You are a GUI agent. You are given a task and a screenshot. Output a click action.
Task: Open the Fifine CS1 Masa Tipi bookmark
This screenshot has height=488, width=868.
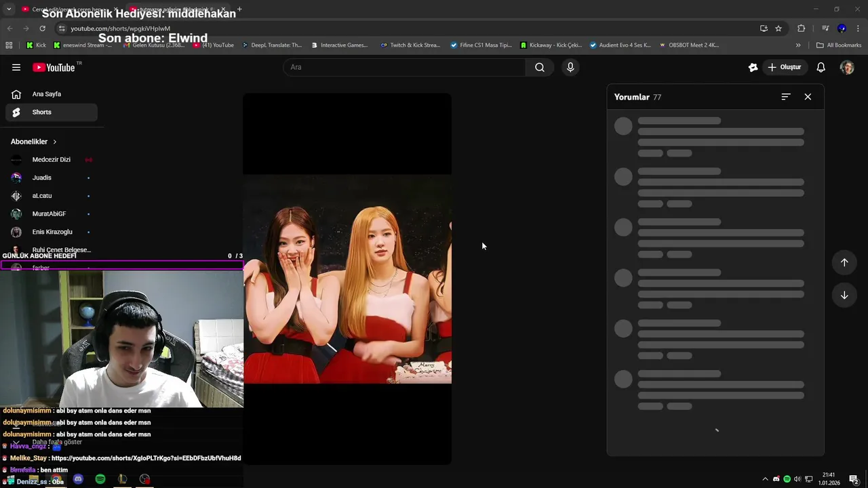point(481,45)
